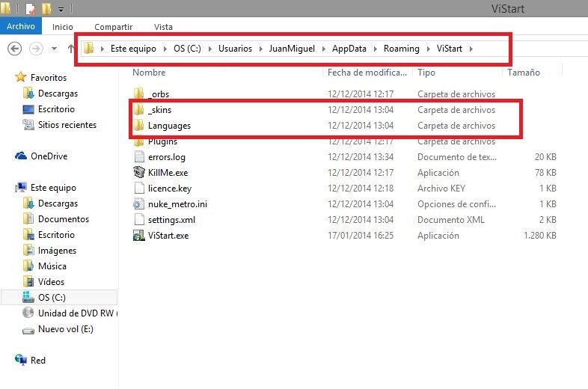Select Nuevo vol (E:) drive icon
588x389 pixels.
tap(28, 330)
